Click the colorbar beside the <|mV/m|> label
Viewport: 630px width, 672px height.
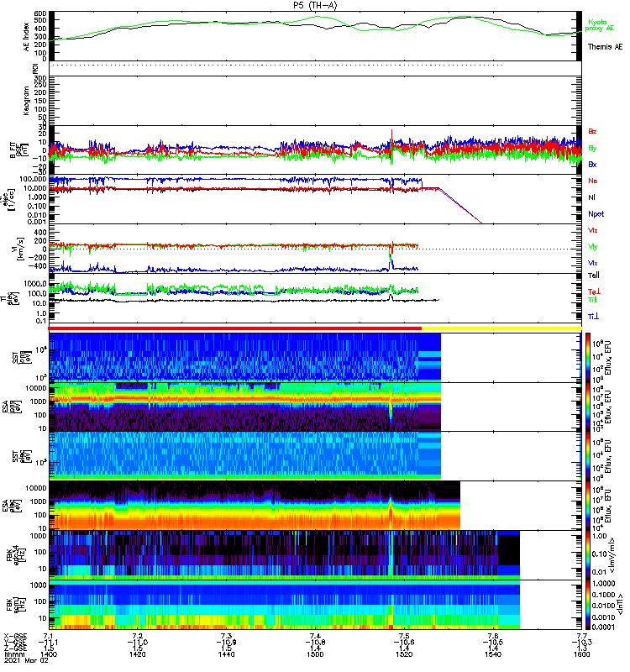(588, 555)
